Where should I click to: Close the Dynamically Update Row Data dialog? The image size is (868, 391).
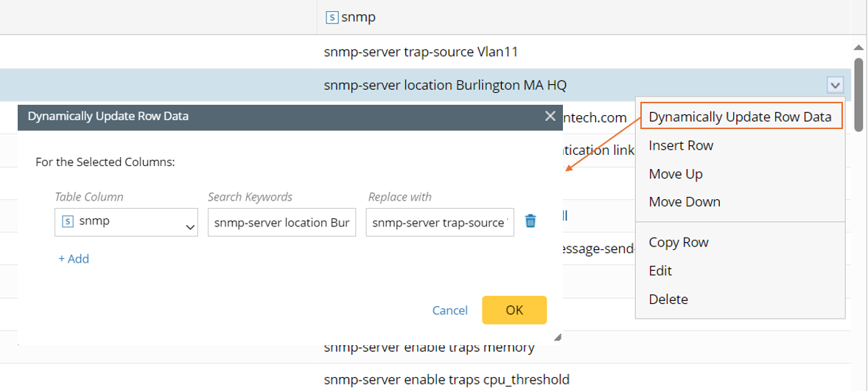(x=550, y=116)
